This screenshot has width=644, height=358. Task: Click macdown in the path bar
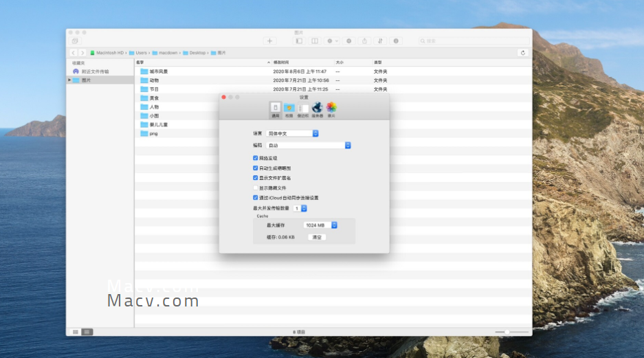tap(165, 52)
